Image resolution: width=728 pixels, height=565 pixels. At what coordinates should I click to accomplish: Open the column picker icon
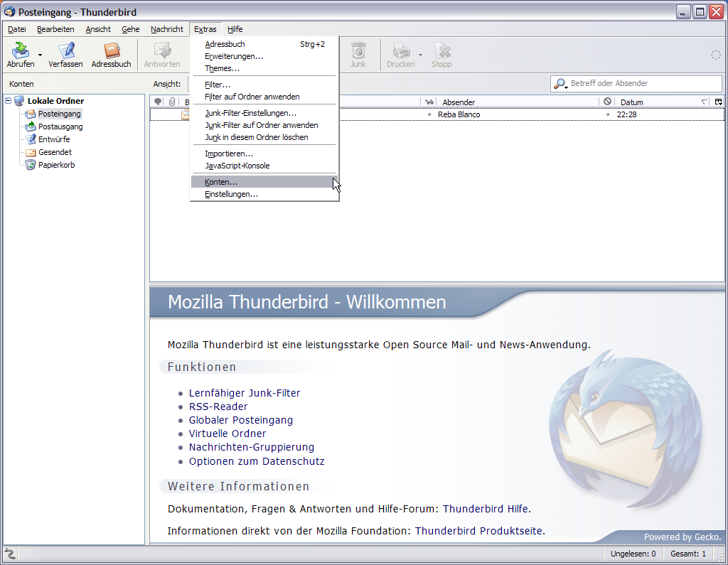[719, 102]
